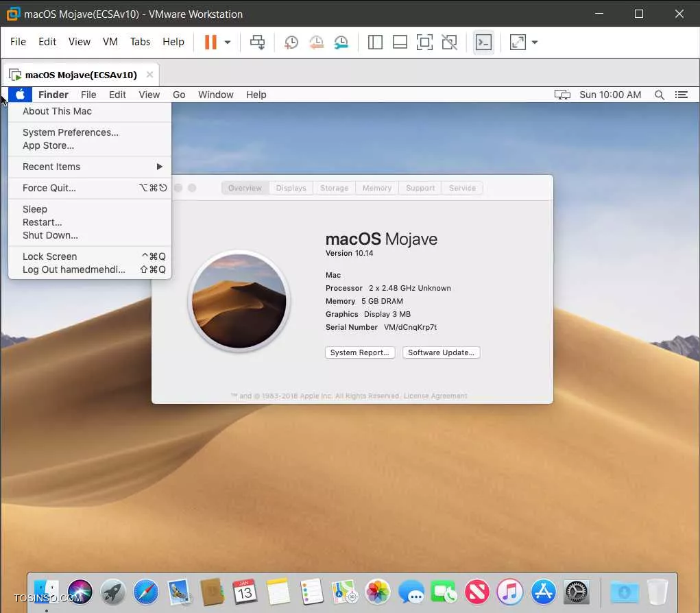Choose App Store... from the Apple menu
This screenshot has height=613, width=700.
(90, 145)
